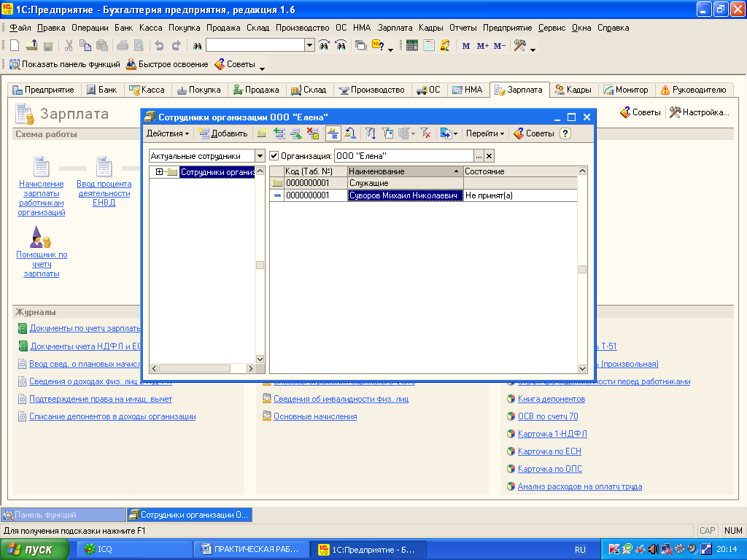The height and width of the screenshot is (560, 747).
Task: Click Быстрое освоение button
Action: tap(167, 64)
